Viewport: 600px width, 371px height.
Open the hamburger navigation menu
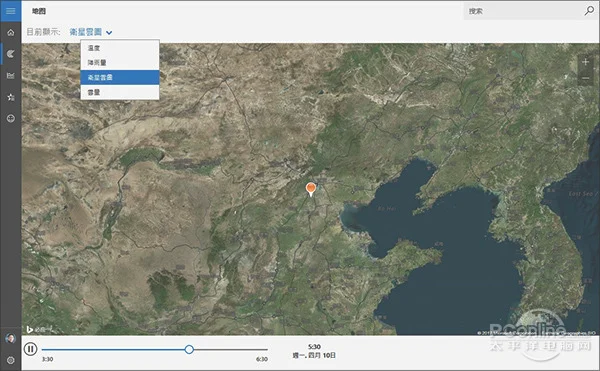(x=10, y=11)
